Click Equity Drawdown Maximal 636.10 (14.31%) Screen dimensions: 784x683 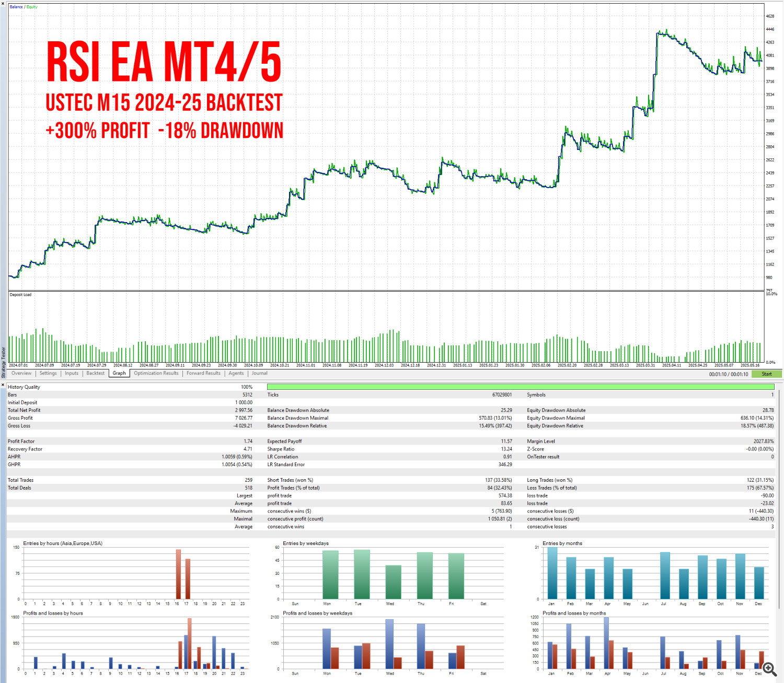757,418
